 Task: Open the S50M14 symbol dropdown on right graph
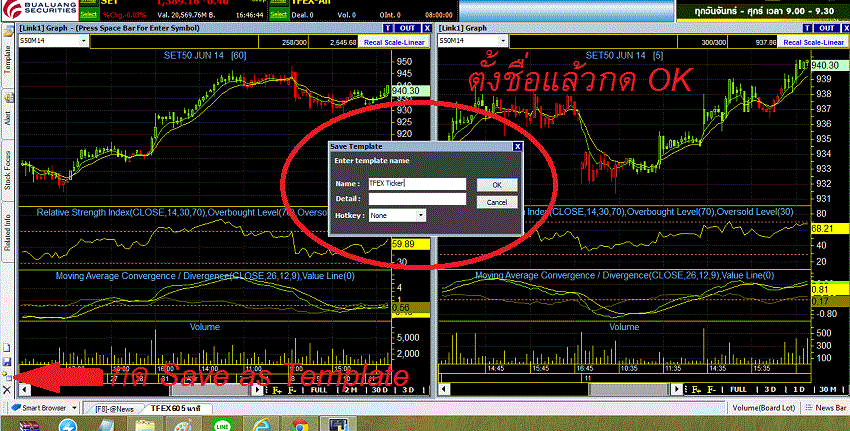point(503,41)
